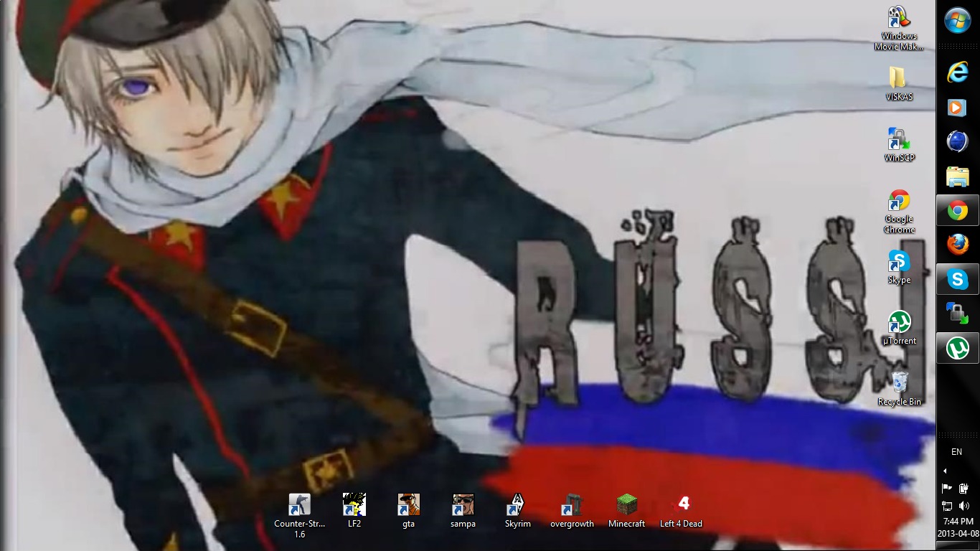The height and width of the screenshot is (551, 980).
Task: Click the 7:44 PM clock and date
Action: pos(958,527)
